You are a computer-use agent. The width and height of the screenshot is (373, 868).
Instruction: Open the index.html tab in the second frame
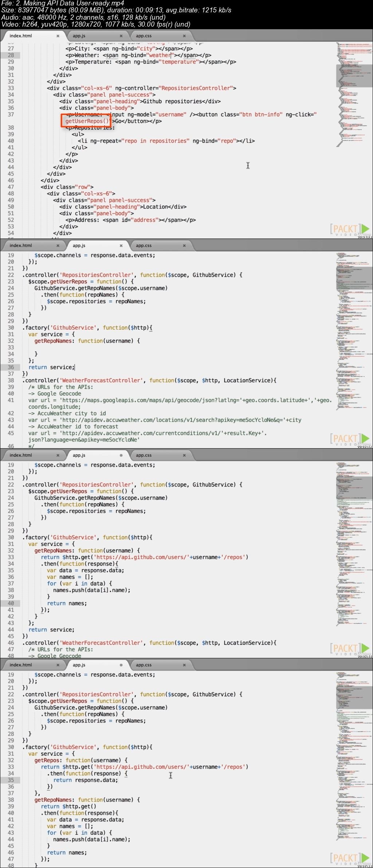coord(21,245)
